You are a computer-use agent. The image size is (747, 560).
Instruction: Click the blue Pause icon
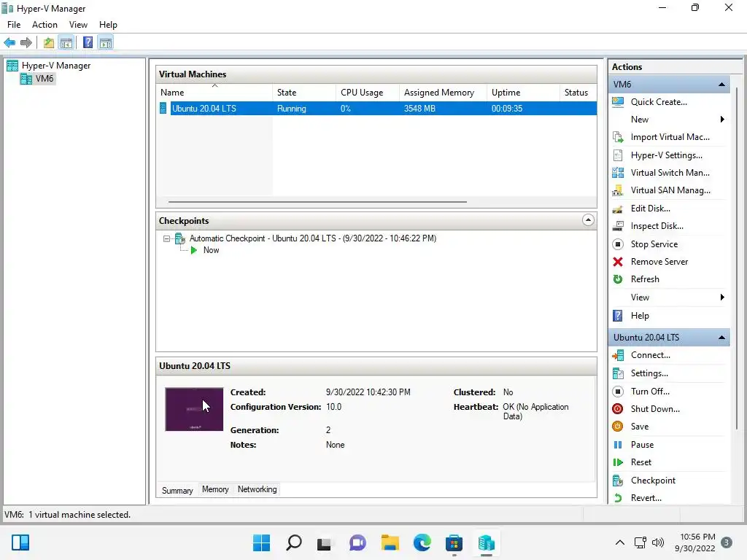[x=618, y=445]
